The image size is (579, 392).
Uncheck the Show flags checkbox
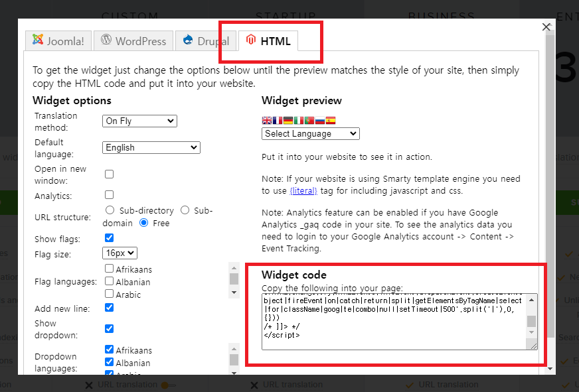coord(109,238)
